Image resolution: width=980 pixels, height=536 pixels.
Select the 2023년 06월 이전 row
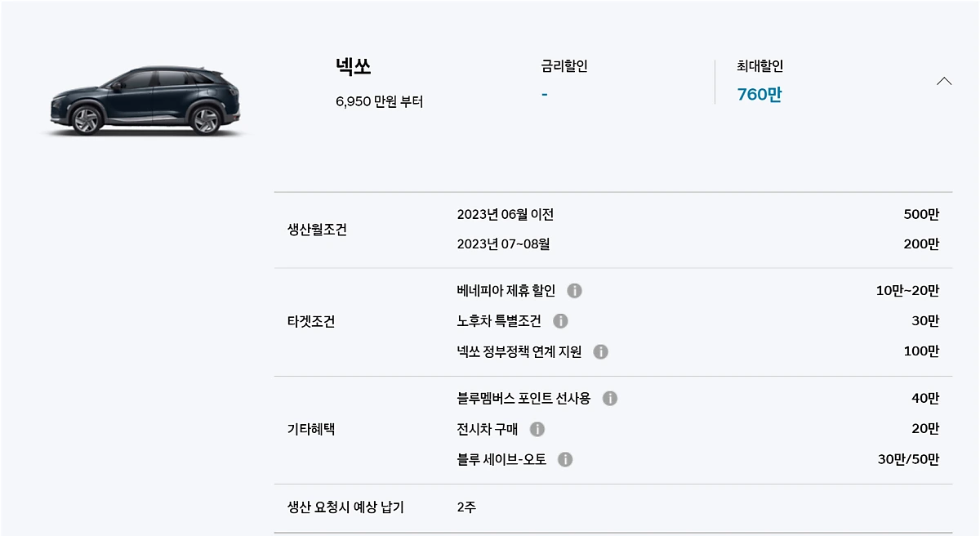tap(505, 215)
